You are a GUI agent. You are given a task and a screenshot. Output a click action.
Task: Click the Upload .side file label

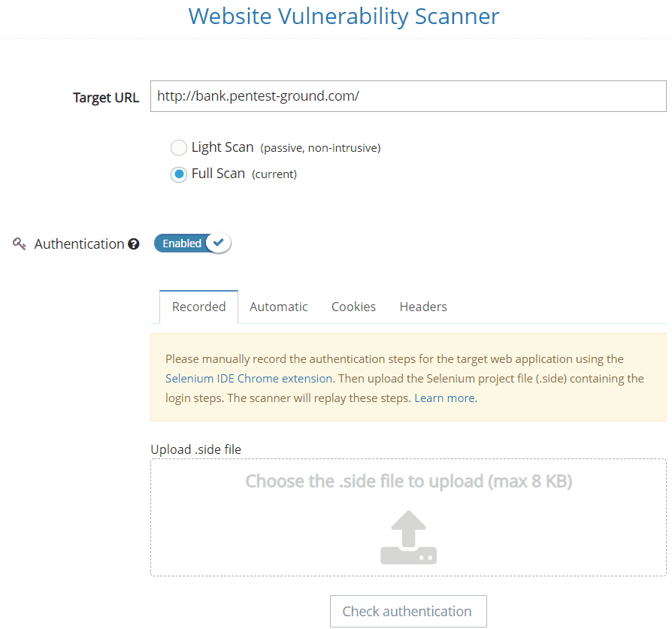[x=195, y=449]
